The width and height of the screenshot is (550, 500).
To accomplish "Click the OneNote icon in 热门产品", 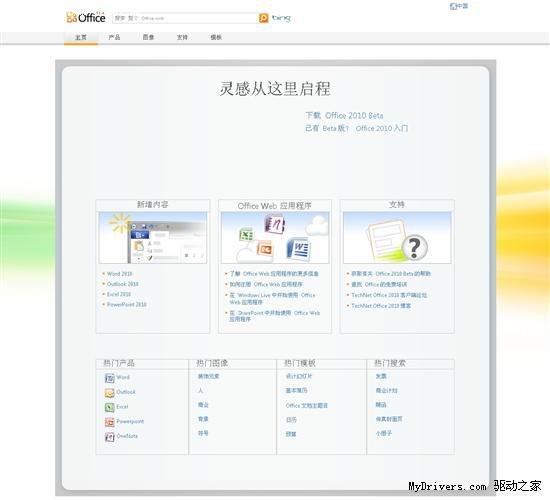I will pyautogui.click(x=109, y=436).
